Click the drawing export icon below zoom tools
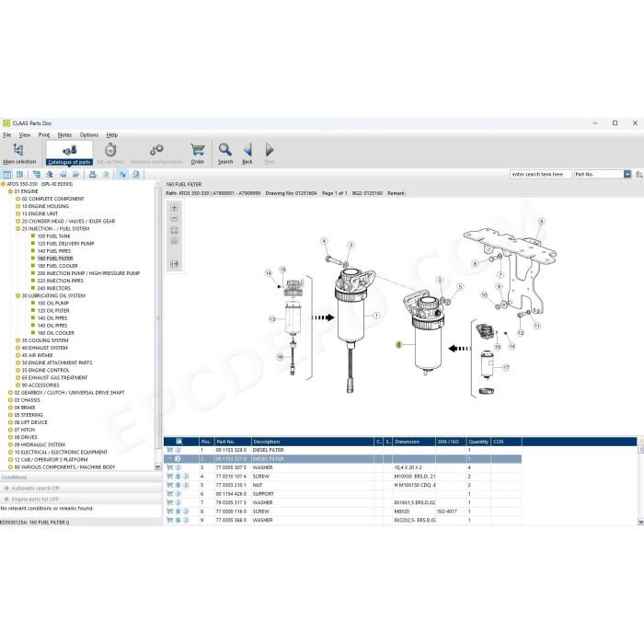644x644 pixels. coord(174,264)
